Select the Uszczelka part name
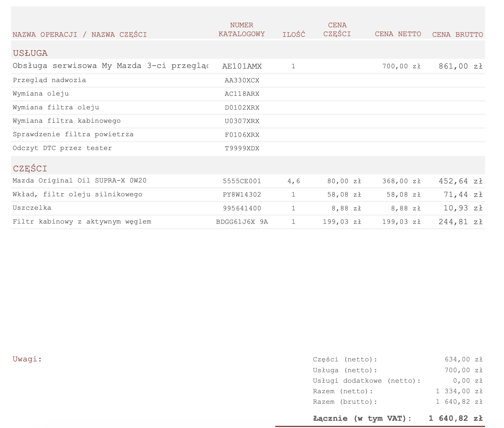 32,208
